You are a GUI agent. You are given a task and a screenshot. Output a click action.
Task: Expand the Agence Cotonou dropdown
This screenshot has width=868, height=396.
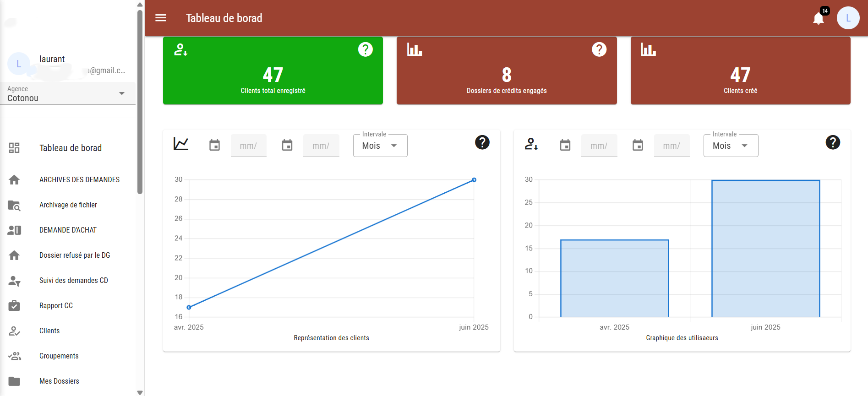(x=68, y=93)
